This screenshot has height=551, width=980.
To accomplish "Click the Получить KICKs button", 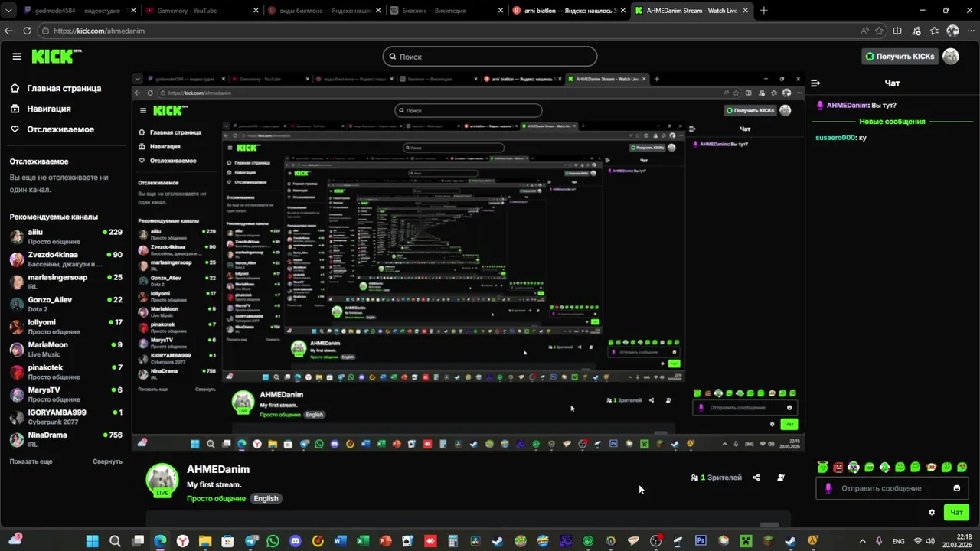I will [x=900, y=57].
